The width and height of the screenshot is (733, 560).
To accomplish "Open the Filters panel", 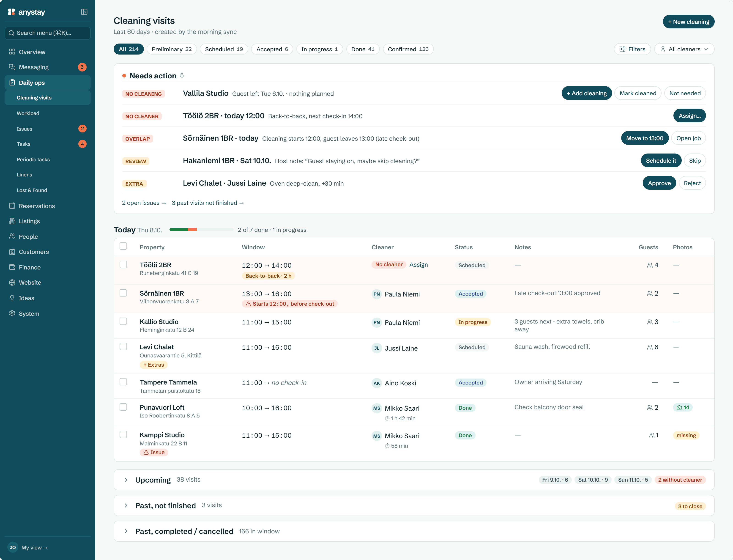I will 632,49.
